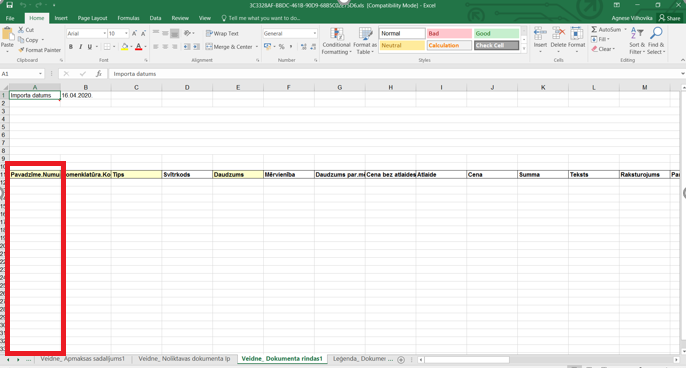Apply the Bad cell style
Screen dimensions: 686x368
[x=449, y=33]
